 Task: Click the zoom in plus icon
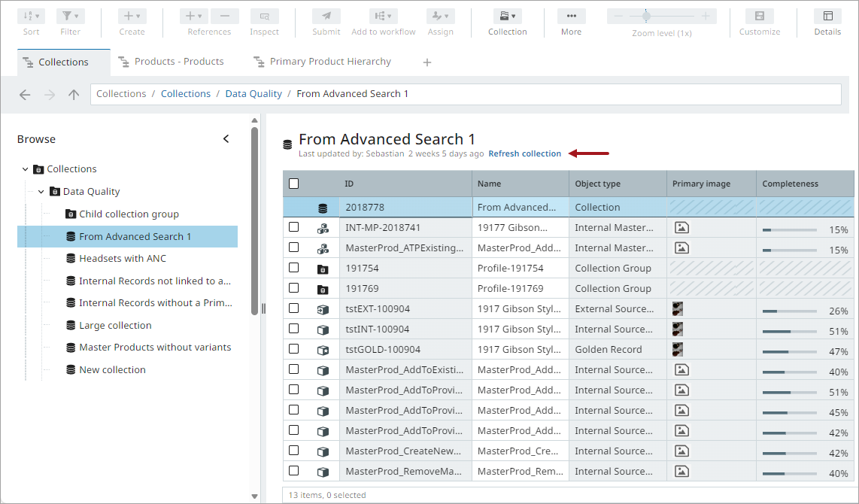(x=706, y=16)
